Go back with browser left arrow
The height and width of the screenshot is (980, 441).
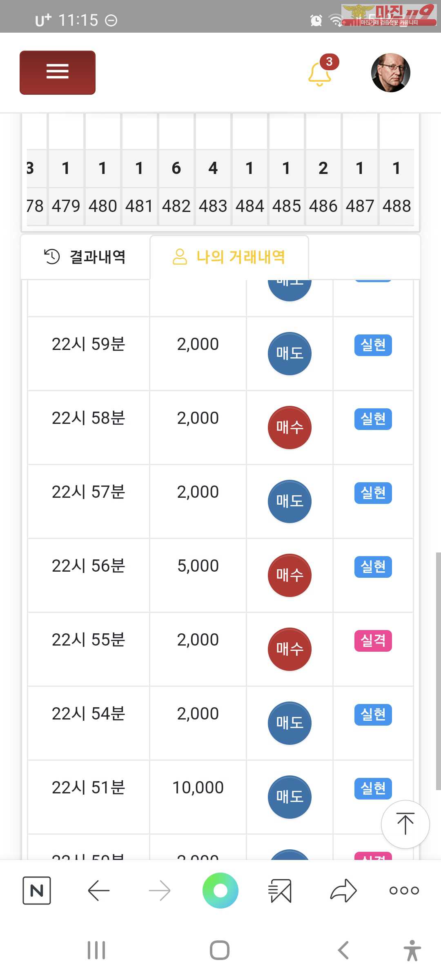98,890
